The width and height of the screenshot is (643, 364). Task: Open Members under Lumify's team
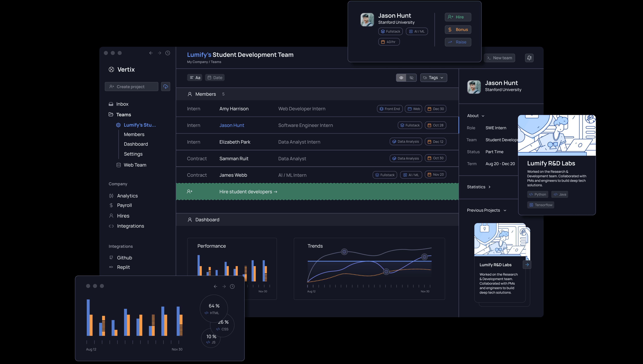(x=134, y=135)
